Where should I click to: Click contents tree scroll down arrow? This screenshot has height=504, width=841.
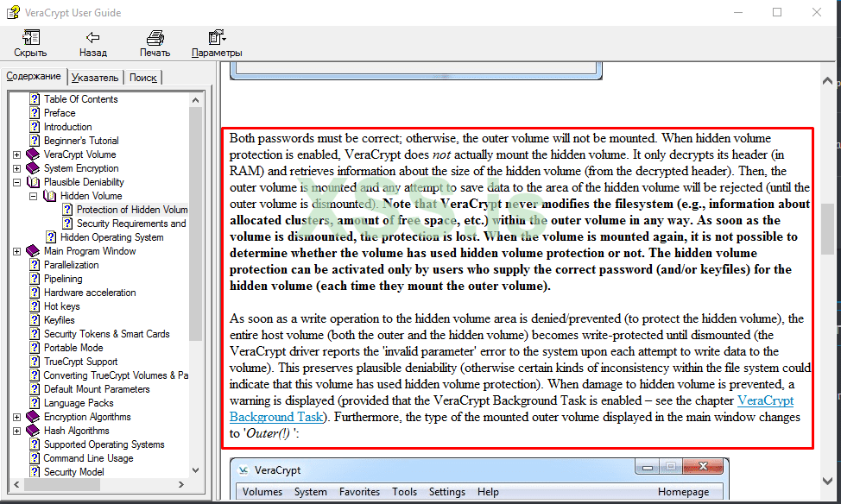[195, 470]
